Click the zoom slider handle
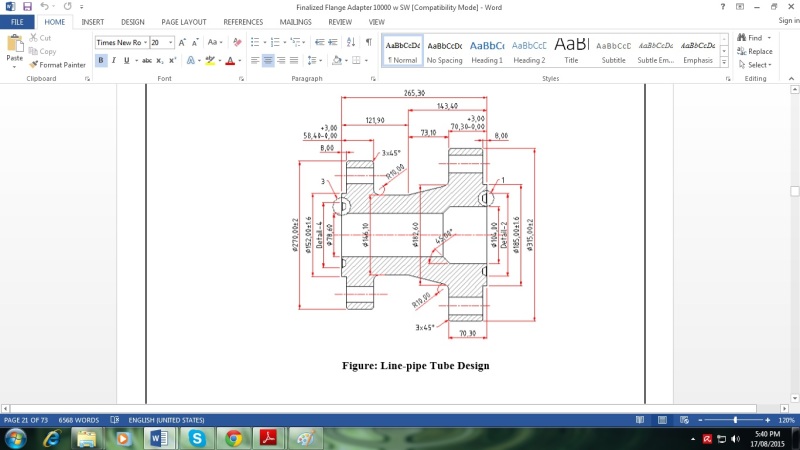Image resolution: width=800 pixels, height=450 pixels. tap(735, 420)
